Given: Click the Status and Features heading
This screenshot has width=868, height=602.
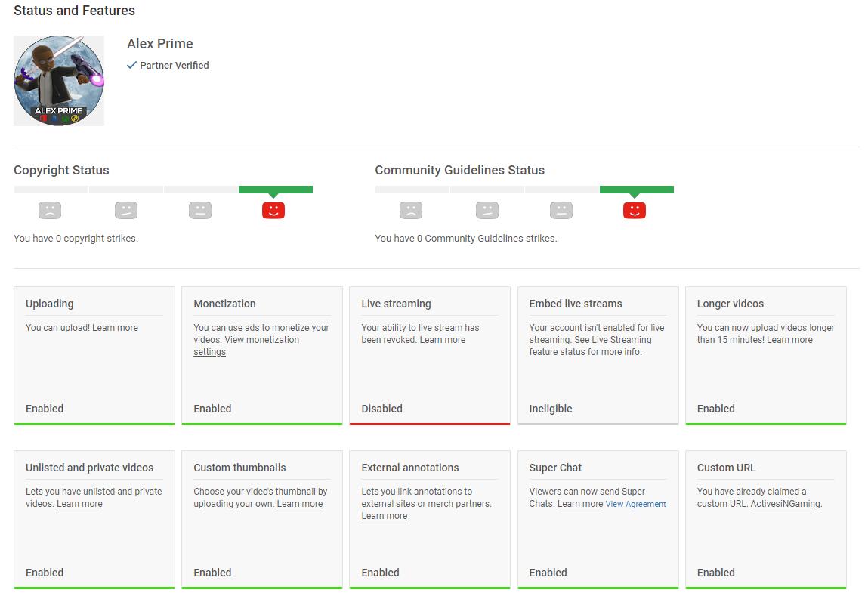Looking at the screenshot, I should (x=74, y=11).
